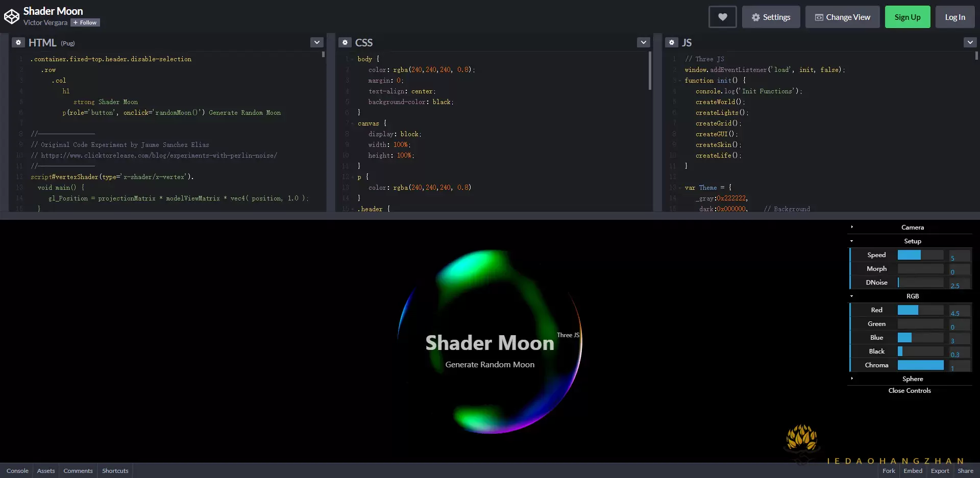Like this pen with the heart icon
980x478 pixels.
click(x=723, y=16)
